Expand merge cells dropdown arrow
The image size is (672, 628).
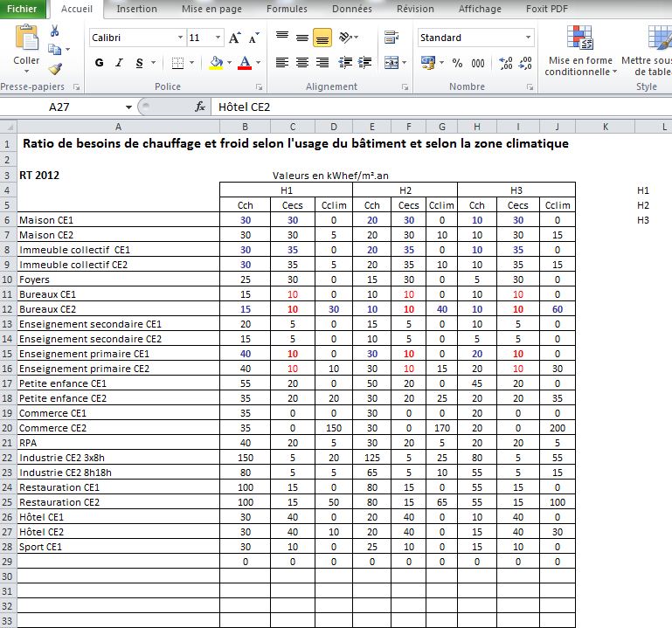point(404,63)
